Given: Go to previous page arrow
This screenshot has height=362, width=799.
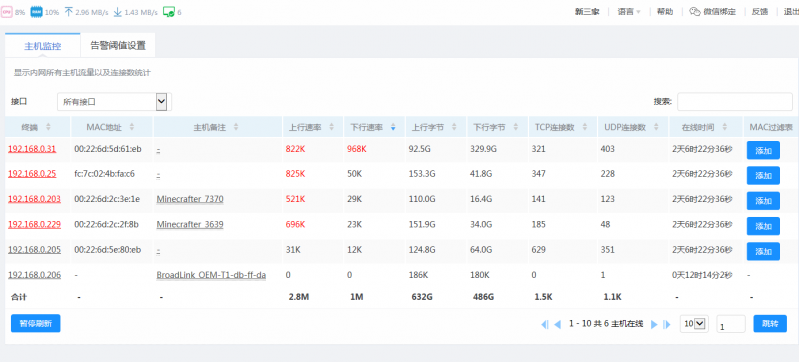Looking at the screenshot, I should [x=557, y=324].
